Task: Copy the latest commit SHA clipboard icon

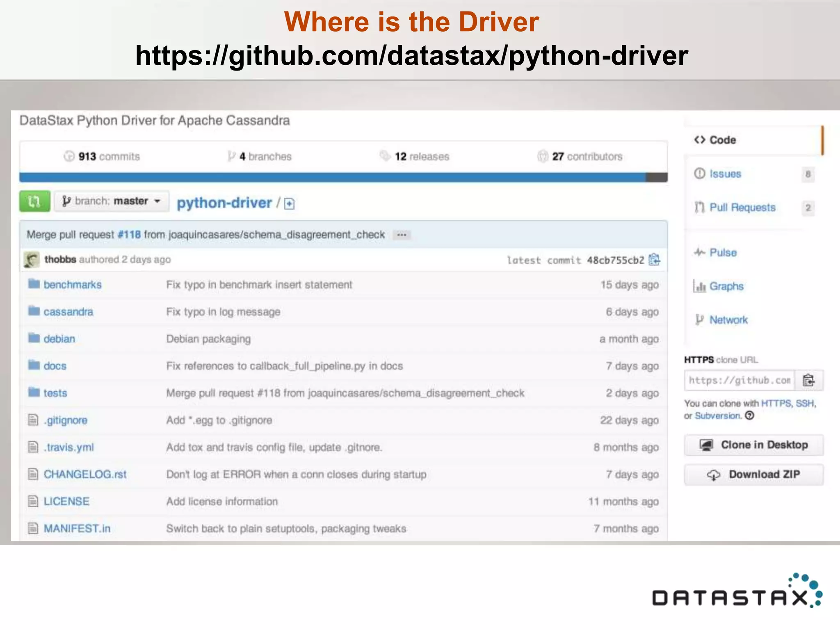Action: (655, 260)
